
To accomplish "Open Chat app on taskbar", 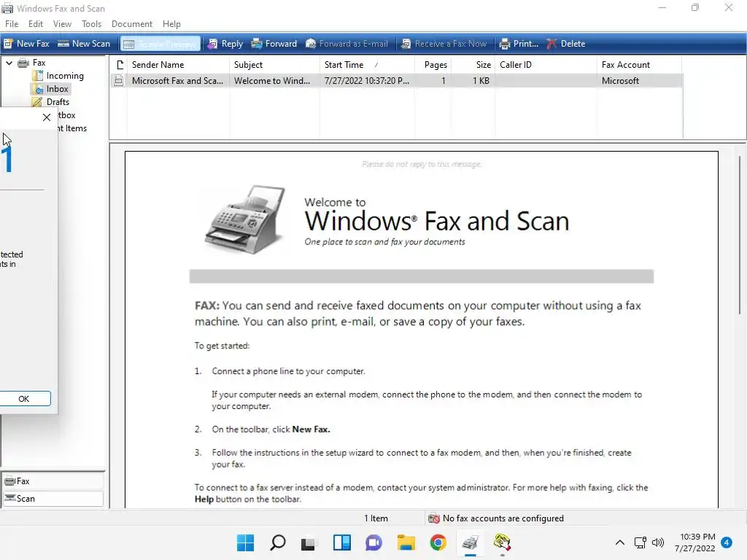I will click(x=374, y=542).
